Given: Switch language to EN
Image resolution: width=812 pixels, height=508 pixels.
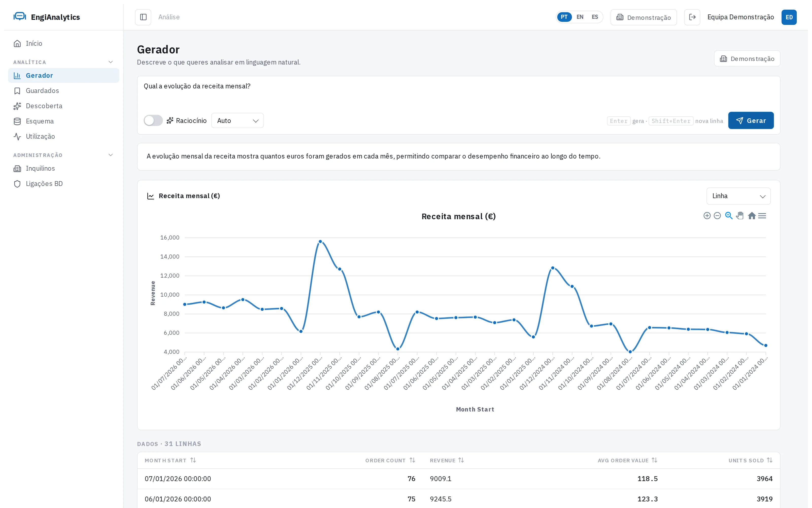Looking at the screenshot, I should pos(580,17).
